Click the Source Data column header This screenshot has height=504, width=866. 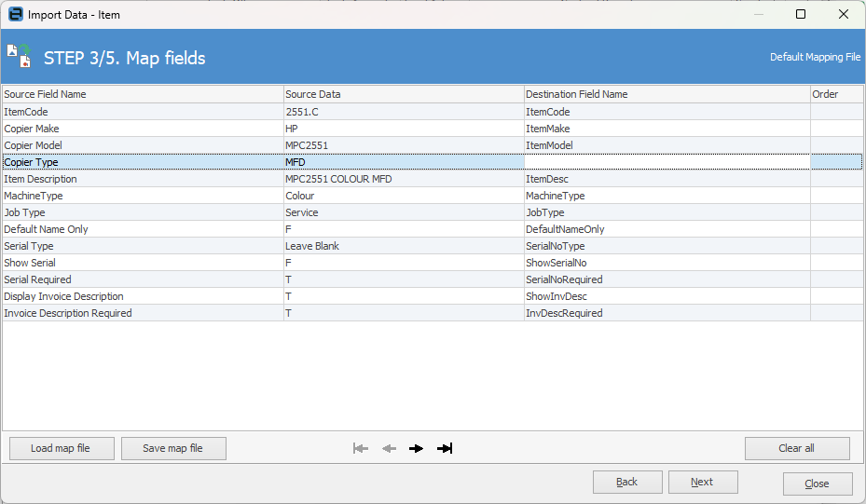404,94
